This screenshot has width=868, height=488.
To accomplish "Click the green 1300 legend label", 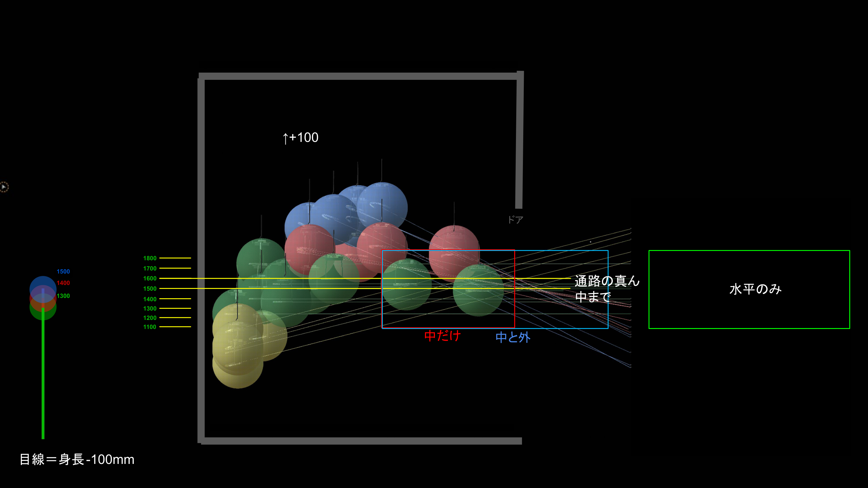I will pos(63,296).
